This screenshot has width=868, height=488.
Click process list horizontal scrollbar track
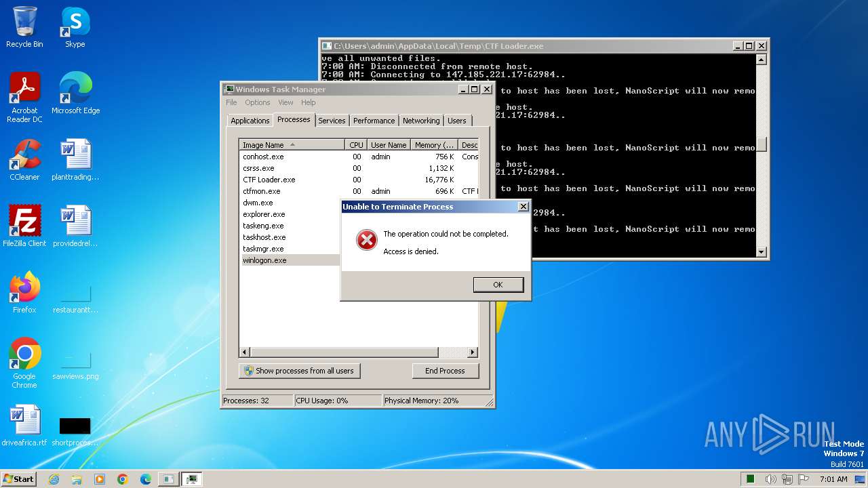click(x=453, y=352)
